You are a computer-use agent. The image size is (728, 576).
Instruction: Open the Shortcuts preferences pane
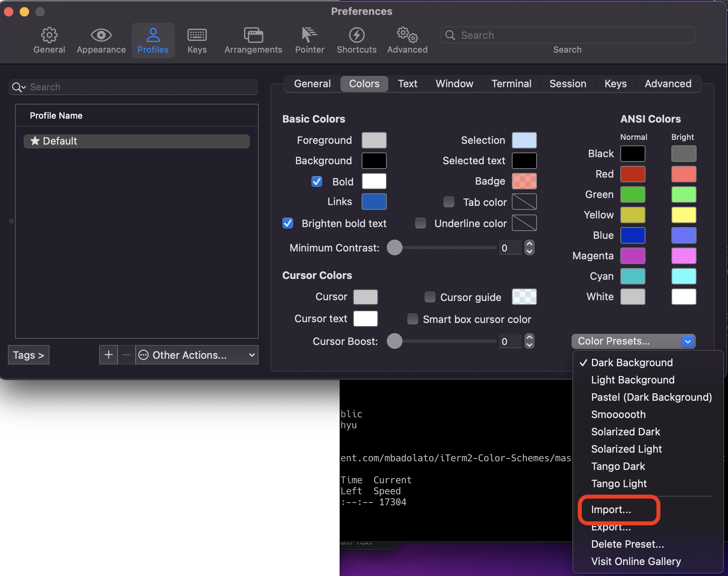[x=357, y=40]
